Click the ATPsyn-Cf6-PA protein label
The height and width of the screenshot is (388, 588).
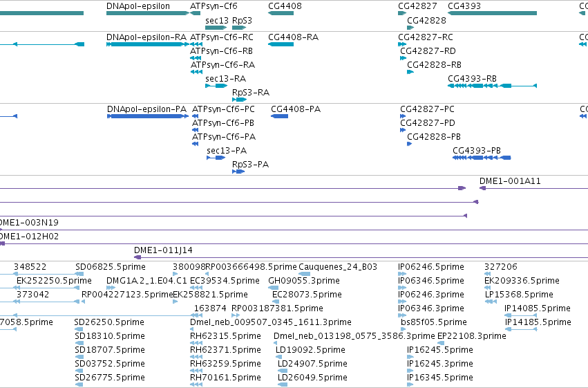[x=224, y=137]
